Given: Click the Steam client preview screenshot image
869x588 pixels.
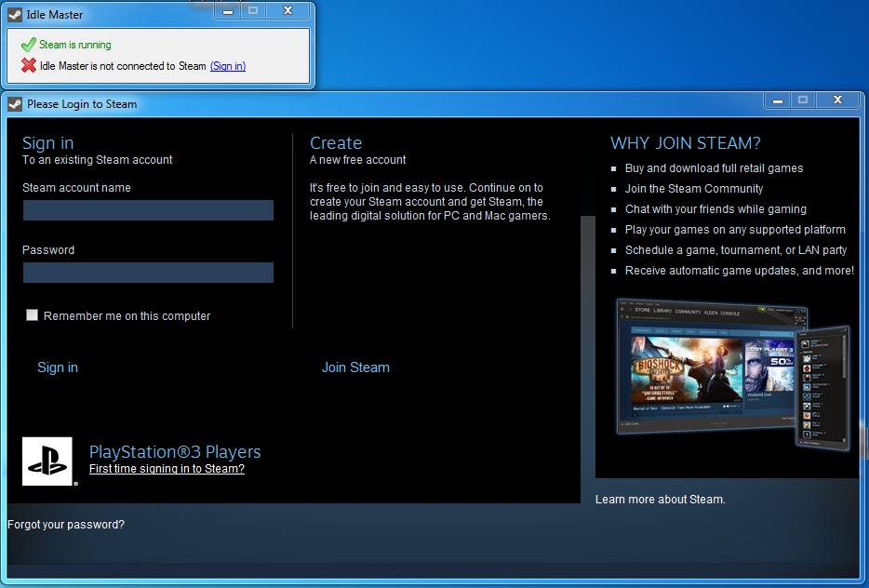Looking at the screenshot, I should coord(732,373).
